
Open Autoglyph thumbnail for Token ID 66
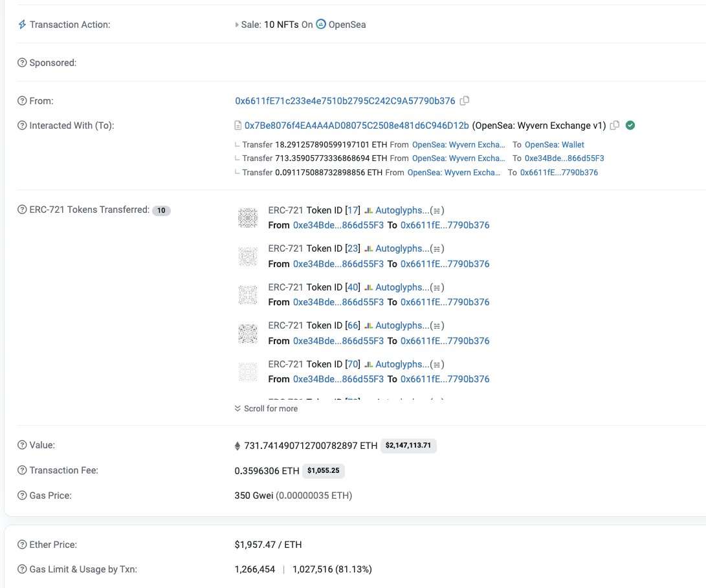click(248, 334)
